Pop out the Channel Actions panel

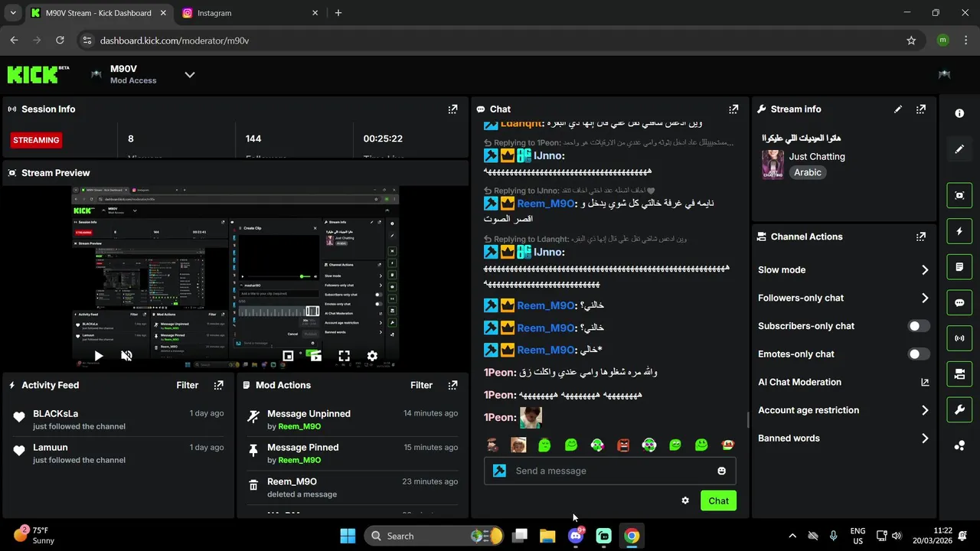pyautogui.click(x=921, y=237)
